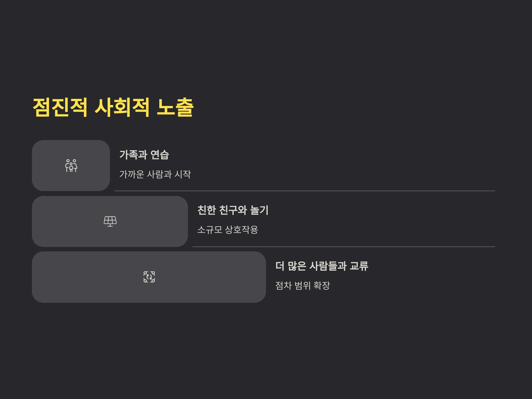
Task: Select the shortest gray rounded block
Action: (x=71, y=166)
